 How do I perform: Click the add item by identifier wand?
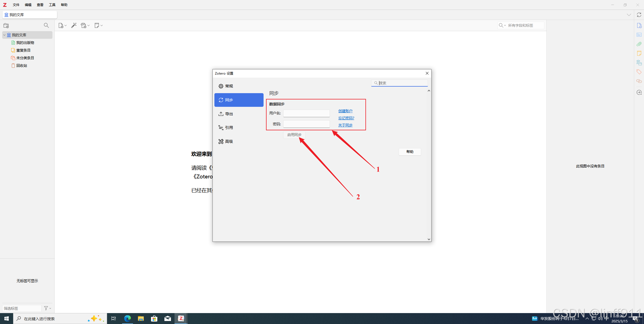click(74, 25)
